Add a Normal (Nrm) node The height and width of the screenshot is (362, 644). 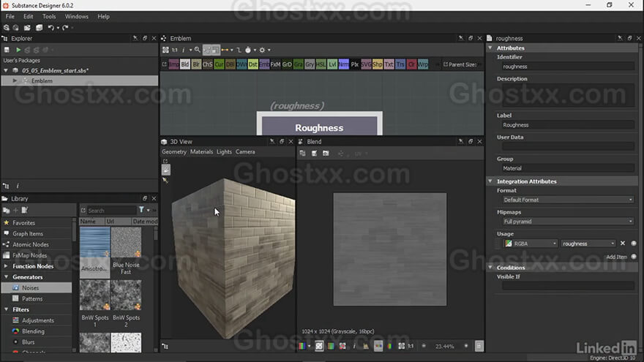[x=343, y=64]
